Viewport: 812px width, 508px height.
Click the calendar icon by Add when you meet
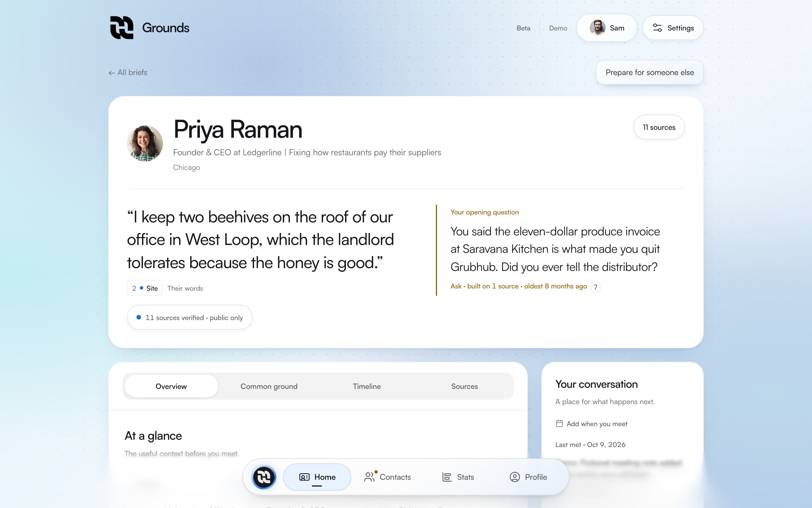[559, 423]
